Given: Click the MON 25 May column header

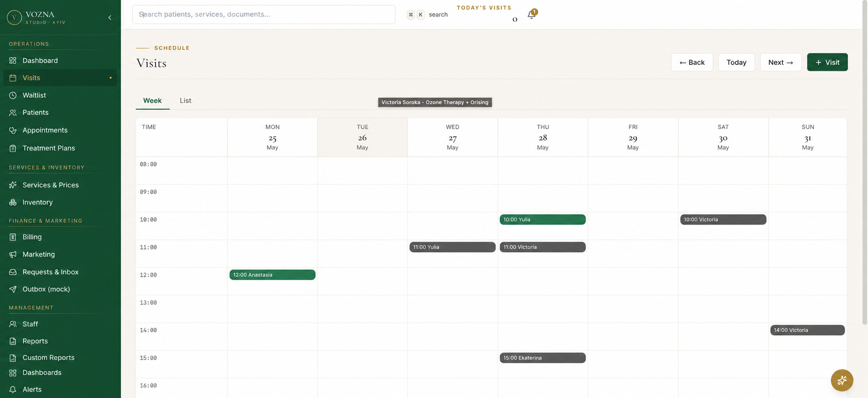Looking at the screenshot, I should tap(272, 137).
